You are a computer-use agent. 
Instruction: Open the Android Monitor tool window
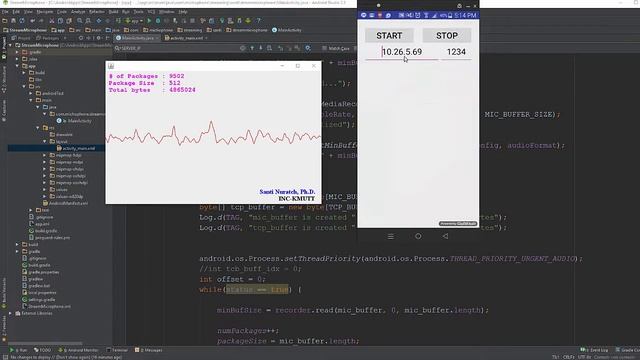point(78,350)
